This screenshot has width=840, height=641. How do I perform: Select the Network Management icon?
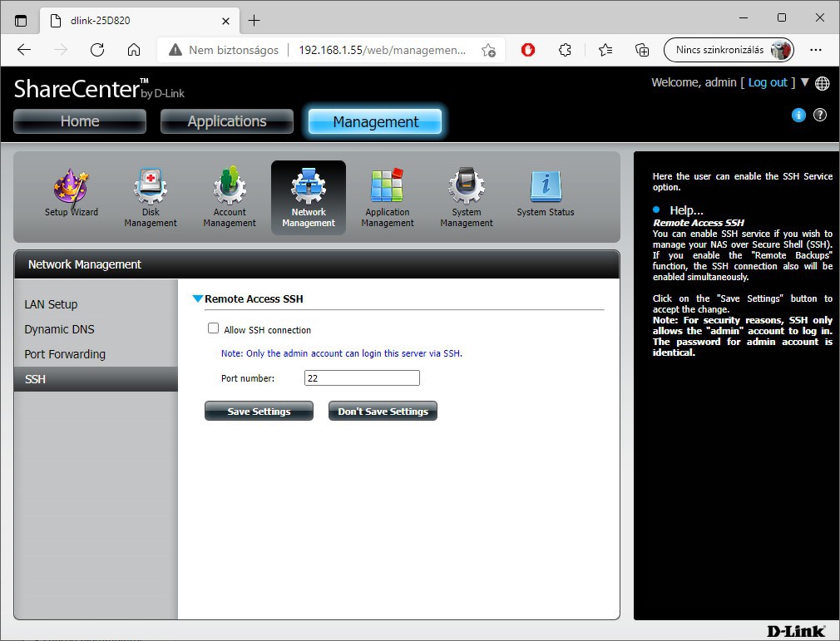(x=309, y=198)
